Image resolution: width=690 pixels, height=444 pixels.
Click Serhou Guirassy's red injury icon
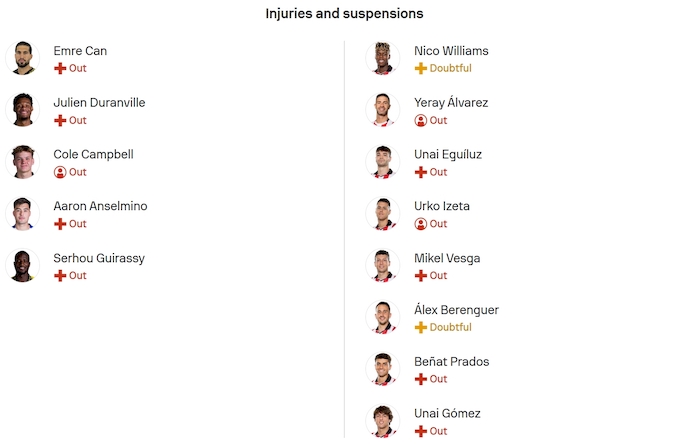pos(60,275)
